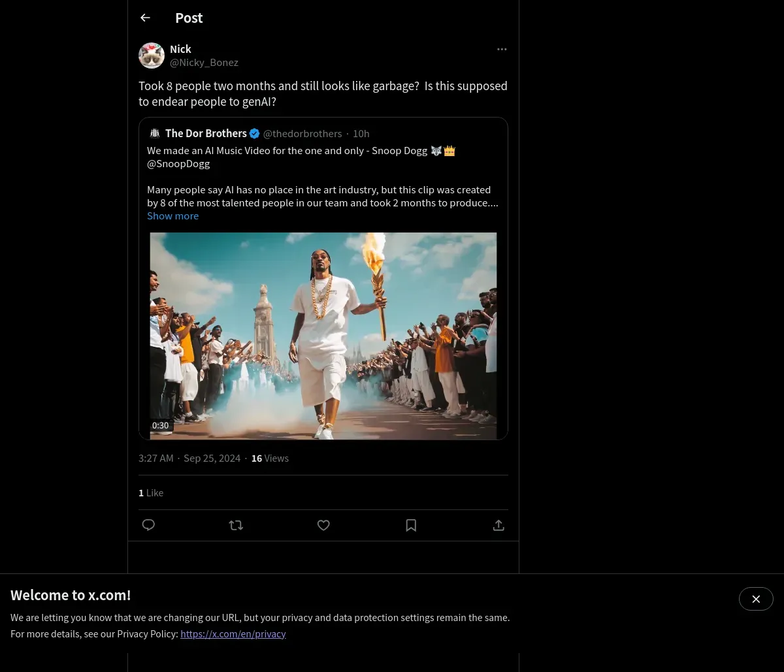784x672 pixels.
Task: Play the Snoop Dogg torch video
Action: click(x=323, y=336)
